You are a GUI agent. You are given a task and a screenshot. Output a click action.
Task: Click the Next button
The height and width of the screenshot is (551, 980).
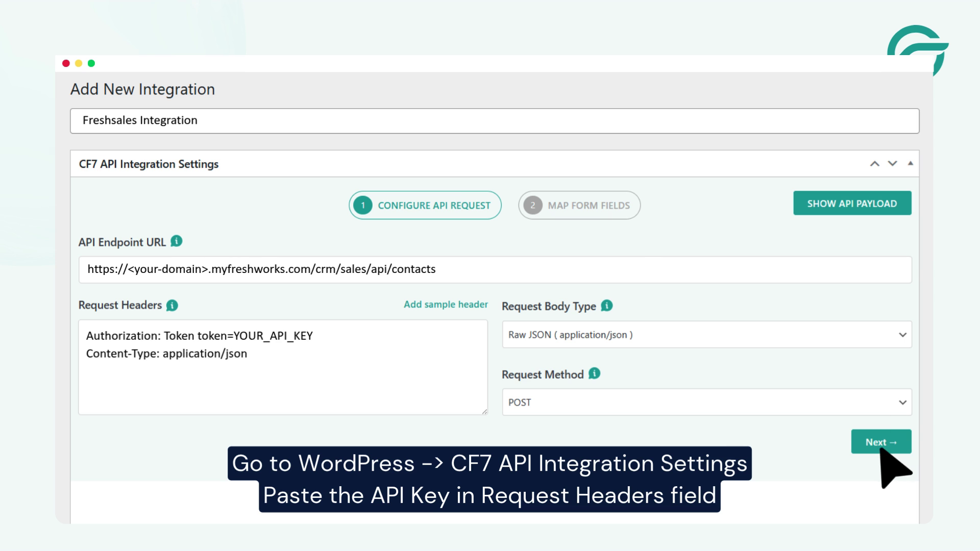coord(881,442)
